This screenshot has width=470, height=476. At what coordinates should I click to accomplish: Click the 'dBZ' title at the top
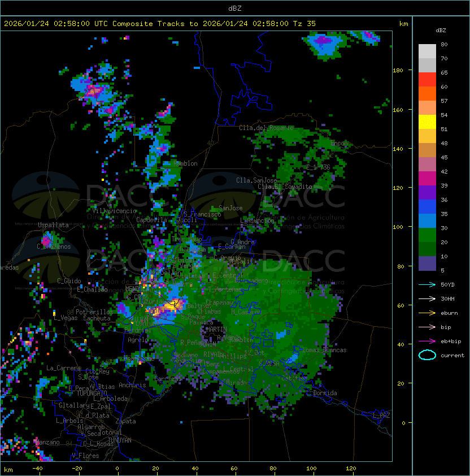click(235, 8)
